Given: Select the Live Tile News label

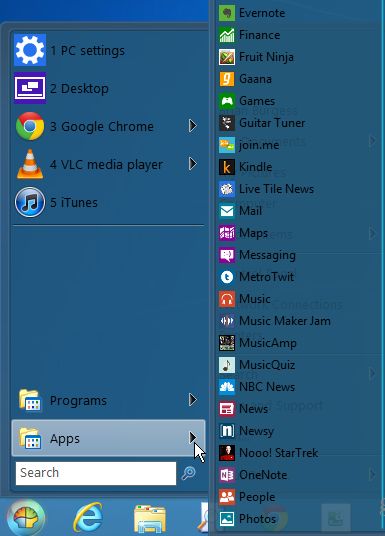Looking at the screenshot, I should 276,189.
